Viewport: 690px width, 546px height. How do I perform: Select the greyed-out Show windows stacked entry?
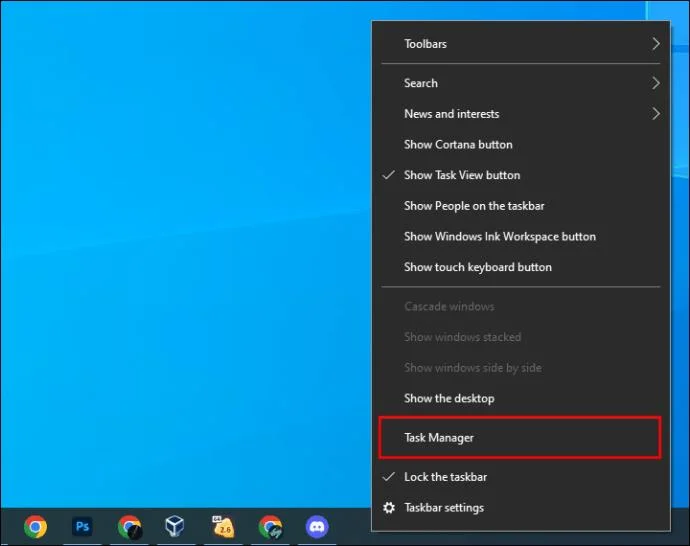(521, 337)
